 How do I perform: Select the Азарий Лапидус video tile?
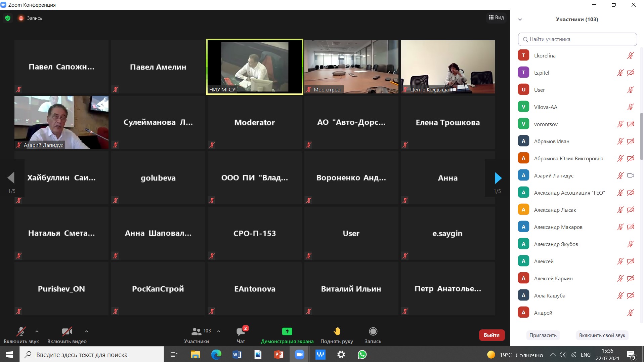point(61,122)
